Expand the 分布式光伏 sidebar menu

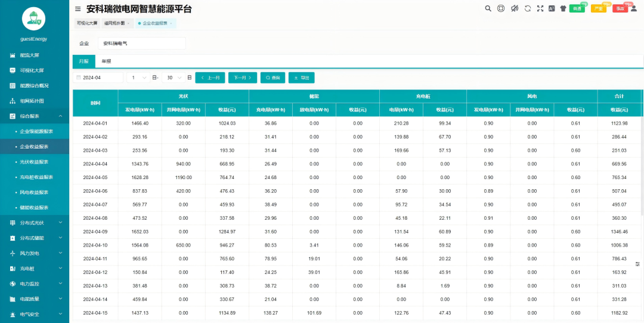coord(35,223)
